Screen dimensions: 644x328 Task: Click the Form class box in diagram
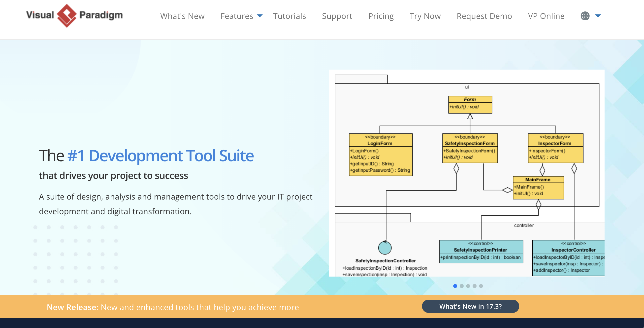tap(470, 104)
